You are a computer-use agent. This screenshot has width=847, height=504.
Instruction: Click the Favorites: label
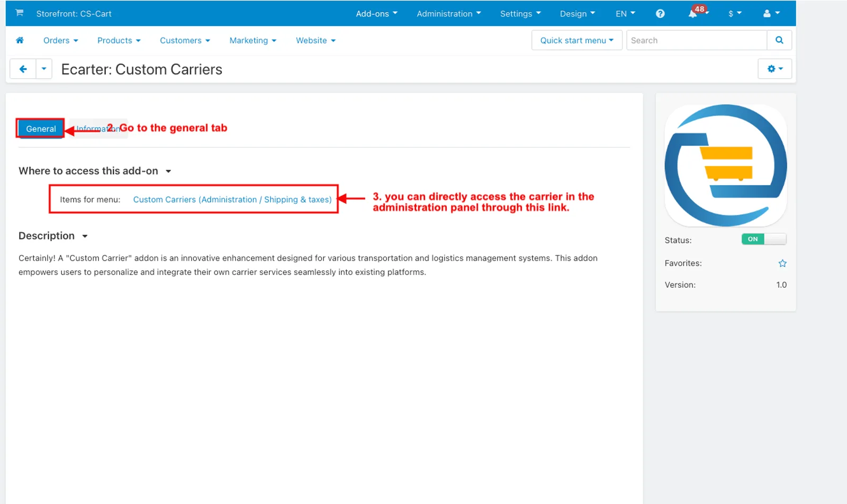click(x=683, y=263)
